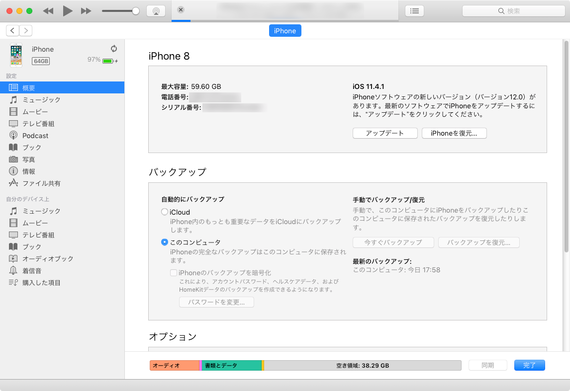Click the オーディオ storage bar segment

coord(174,366)
